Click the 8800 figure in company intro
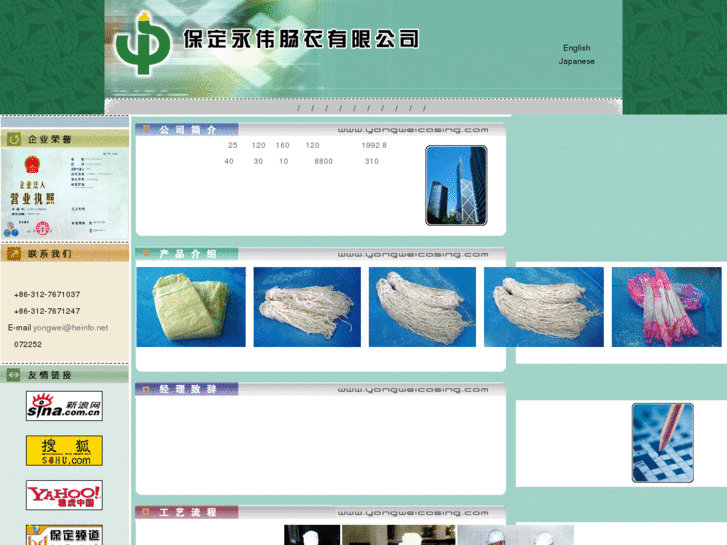 coord(323,161)
